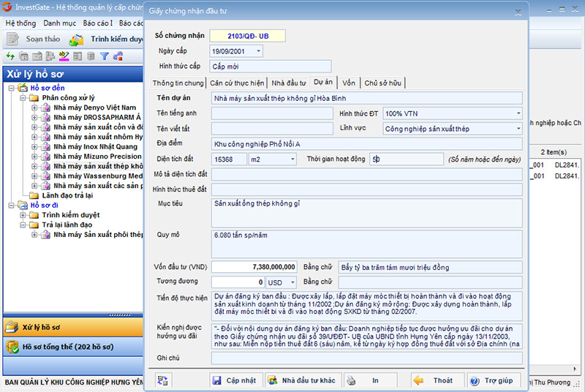Click the document icon of Nhà máy Wassenburg Med

point(45,176)
